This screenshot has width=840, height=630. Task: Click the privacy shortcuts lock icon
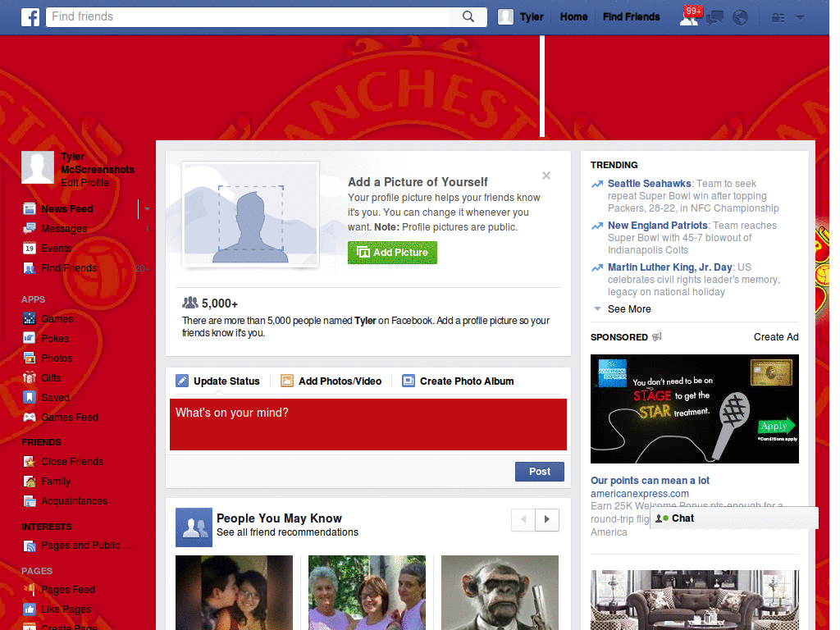pyautogui.click(x=778, y=18)
